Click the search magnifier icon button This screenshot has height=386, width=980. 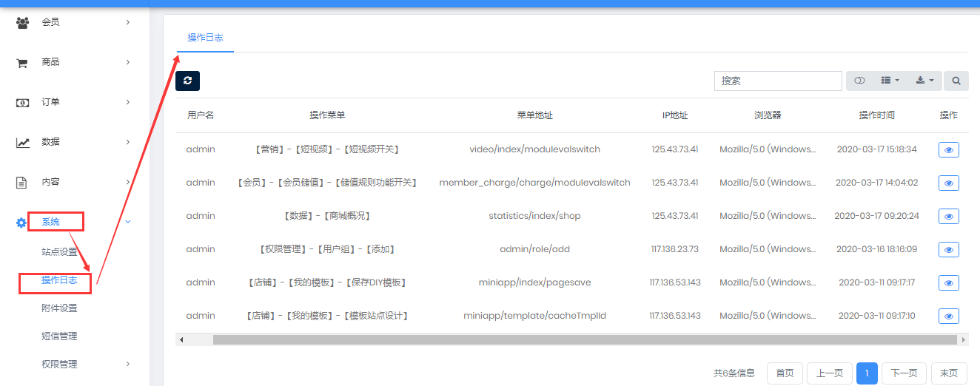[956, 81]
